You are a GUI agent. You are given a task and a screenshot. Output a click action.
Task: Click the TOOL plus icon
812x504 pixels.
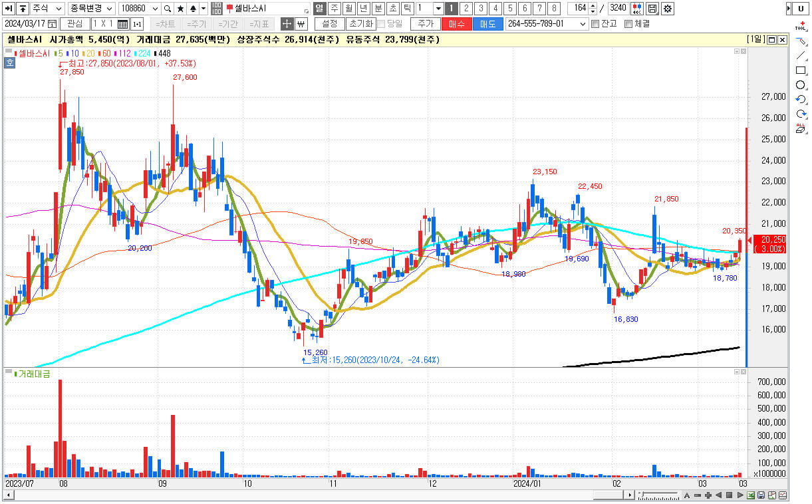coord(801,27)
